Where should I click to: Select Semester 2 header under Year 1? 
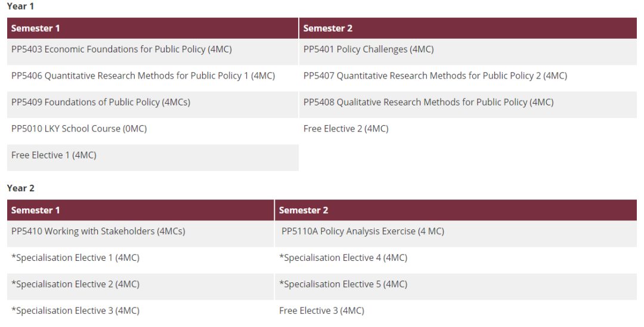(328, 28)
